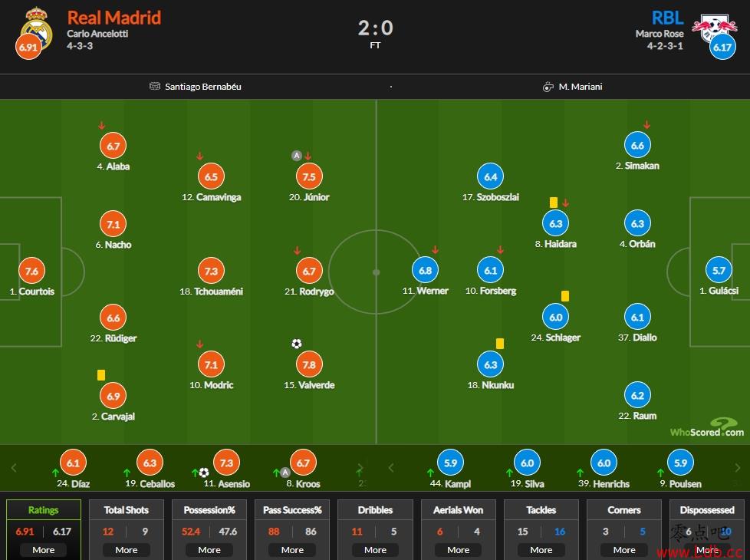The width and height of the screenshot is (750, 560).
Task: Click Courtois's 7.6 rating circle
Action: click(x=31, y=271)
